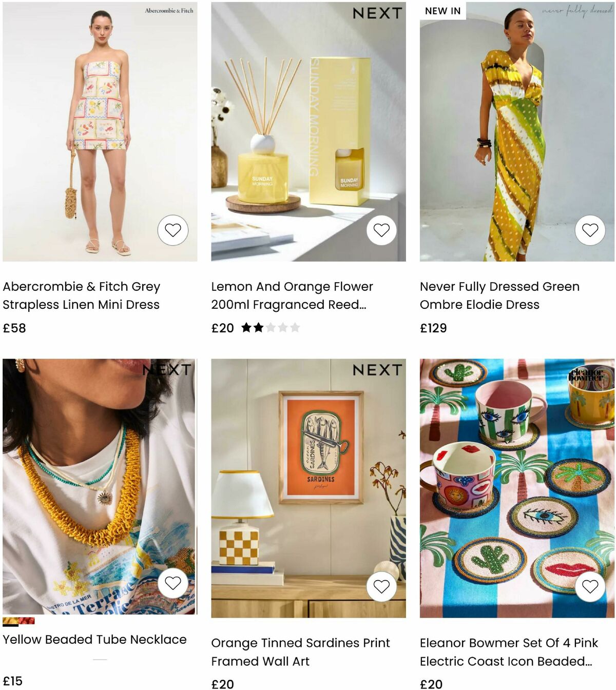The height and width of the screenshot is (690, 616).
Task: Open the Sunday Morning reed diffuser image
Action: point(309,131)
